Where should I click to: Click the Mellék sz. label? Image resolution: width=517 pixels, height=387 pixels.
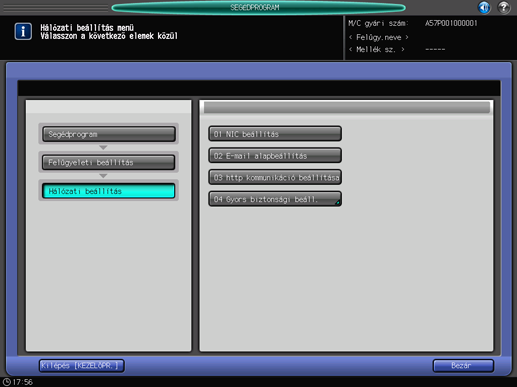[377, 50]
